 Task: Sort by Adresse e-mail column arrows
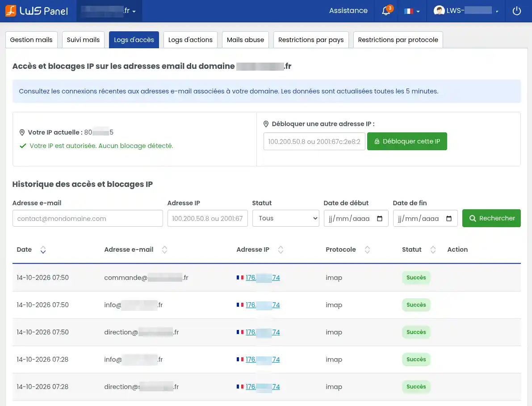click(164, 250)
